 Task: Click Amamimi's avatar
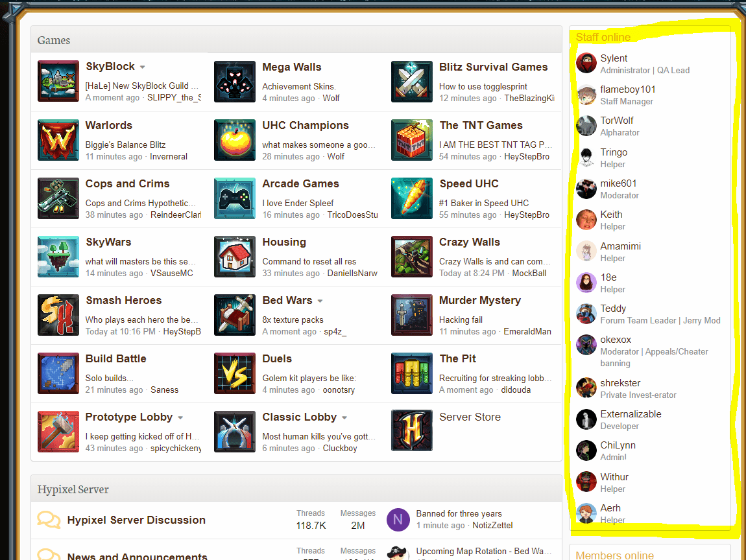(586, 251)
